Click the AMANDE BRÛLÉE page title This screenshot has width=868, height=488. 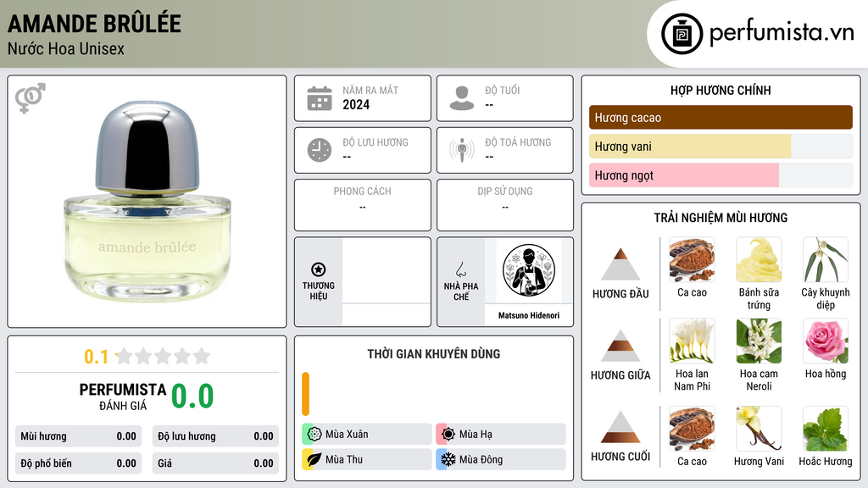(94, 23)
